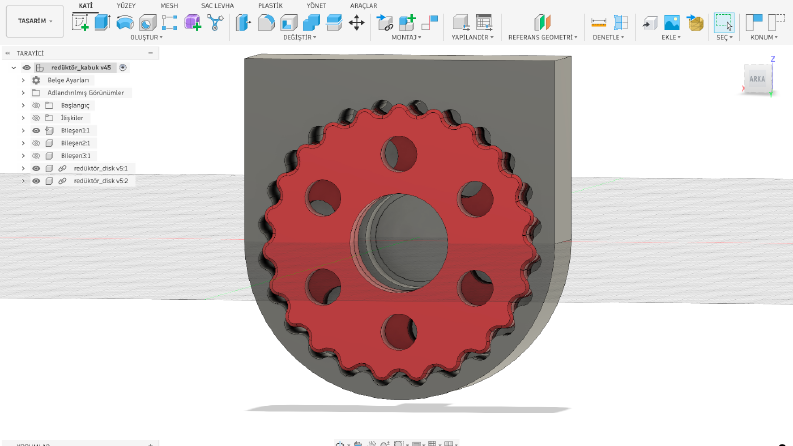This screenshot has height=446, width=793.
Task: Select the Shell tool icon
Action: coord(289,23)
